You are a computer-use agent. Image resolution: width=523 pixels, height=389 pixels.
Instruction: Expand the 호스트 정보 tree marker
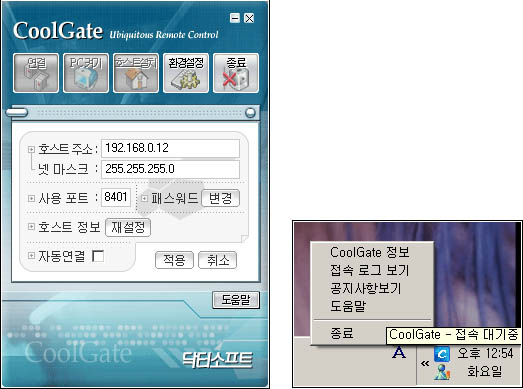coord(31,227)
